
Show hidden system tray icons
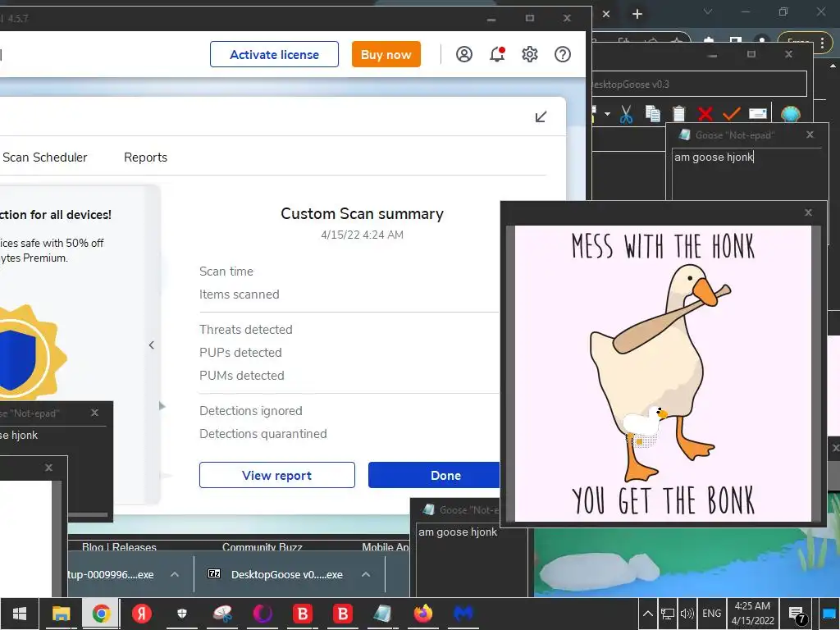point(648,614)
